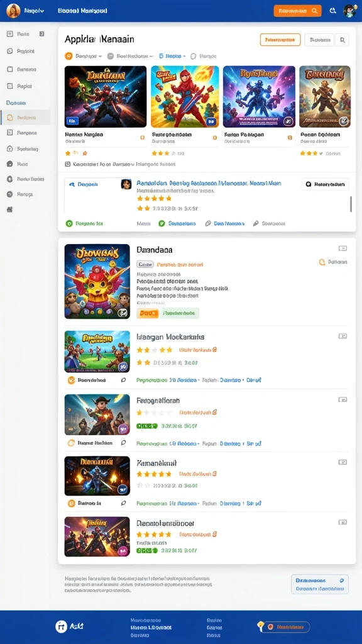
Task: Click the card icon at right of first list game
Action: 343,248
